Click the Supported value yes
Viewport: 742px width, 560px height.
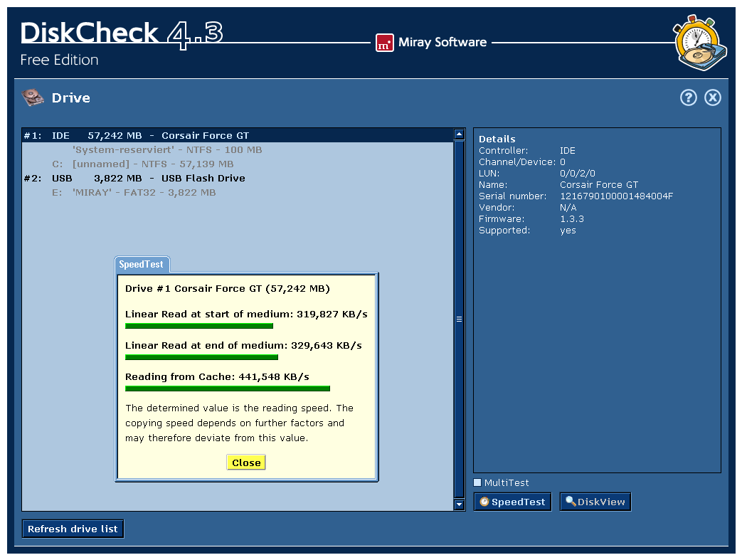(568, 230)
